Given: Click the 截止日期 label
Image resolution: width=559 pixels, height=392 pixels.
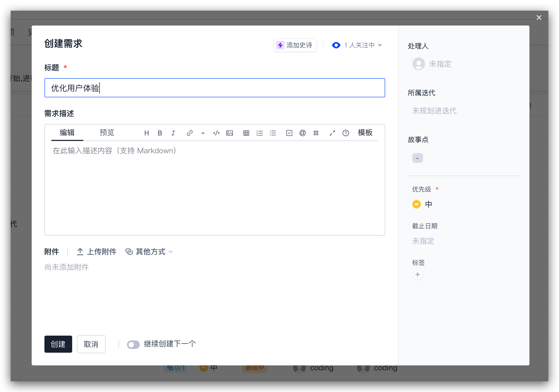Looking at the screenshot, I should tap(425, 226).
